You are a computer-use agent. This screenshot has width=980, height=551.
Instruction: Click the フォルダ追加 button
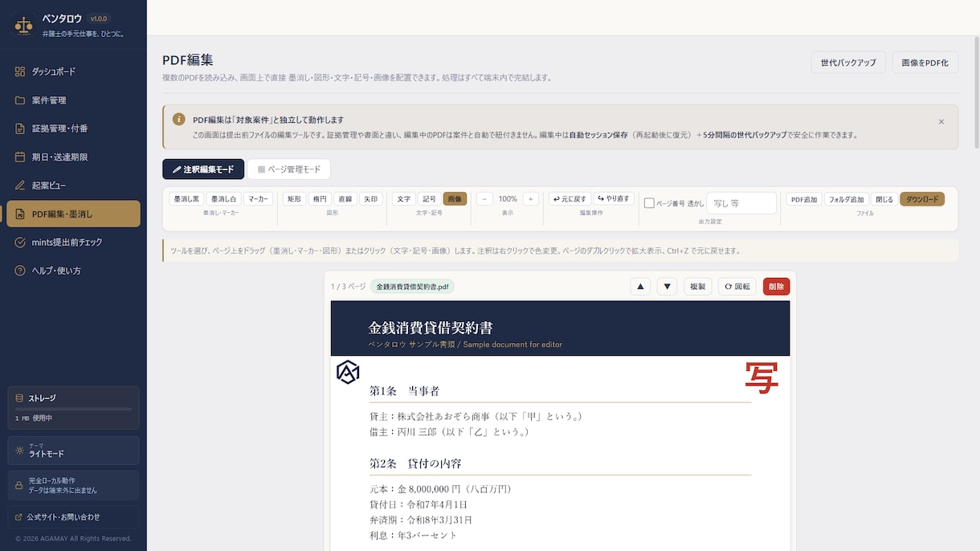tap(847, 199)
